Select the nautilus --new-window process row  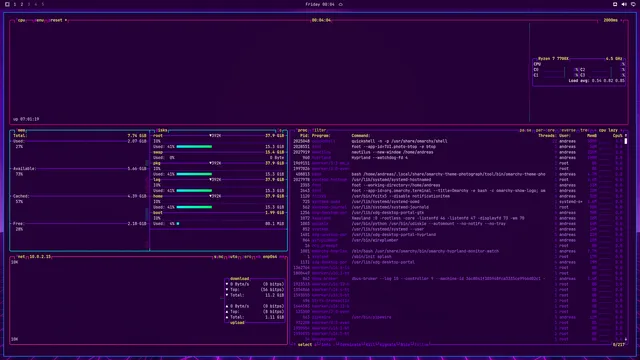(458, 152)
